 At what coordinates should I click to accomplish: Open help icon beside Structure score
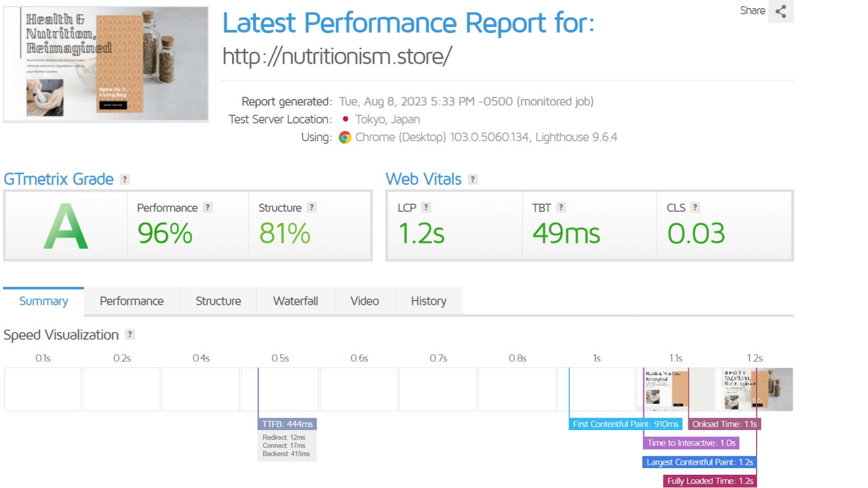tap(311, 208)
